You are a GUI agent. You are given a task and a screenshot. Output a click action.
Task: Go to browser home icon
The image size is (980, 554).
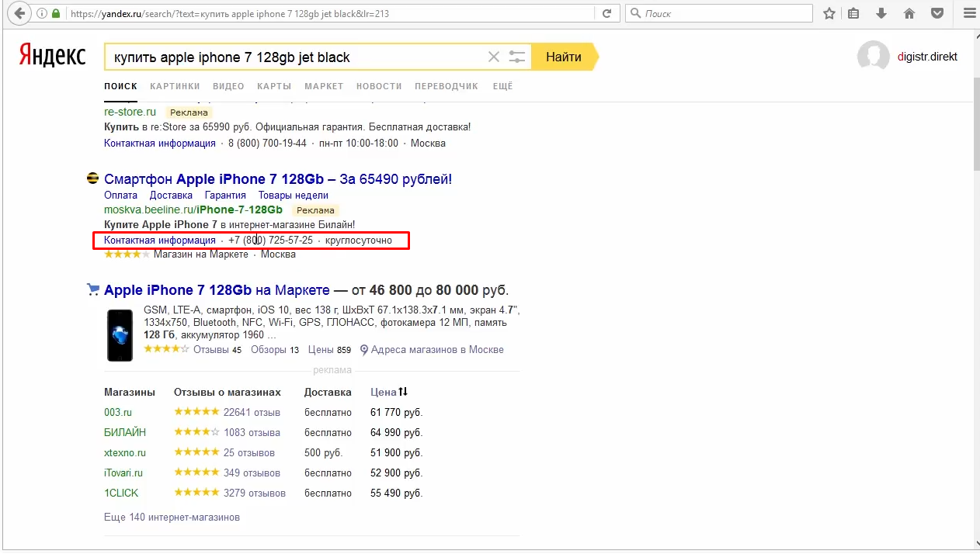[909, 14]
